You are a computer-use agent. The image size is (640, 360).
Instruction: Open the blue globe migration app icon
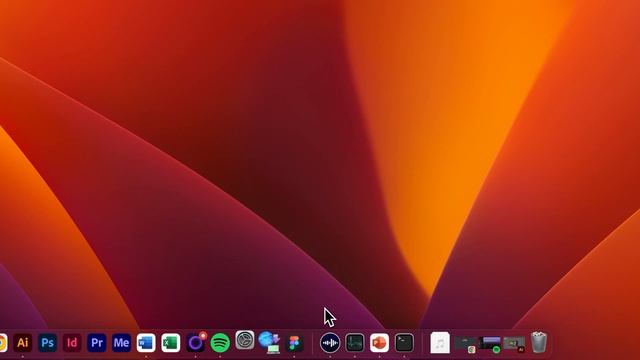point(269,342)
